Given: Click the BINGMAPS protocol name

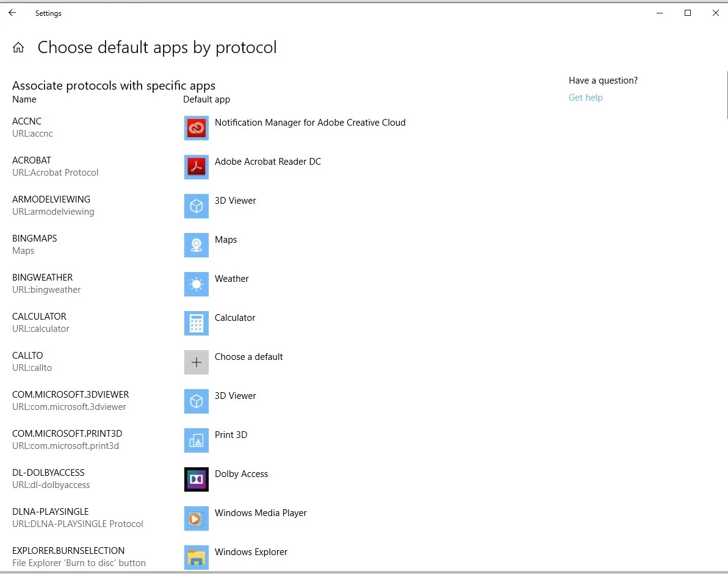Looking at the screenshot, I should pyautogui.click(x=35, y=238).
